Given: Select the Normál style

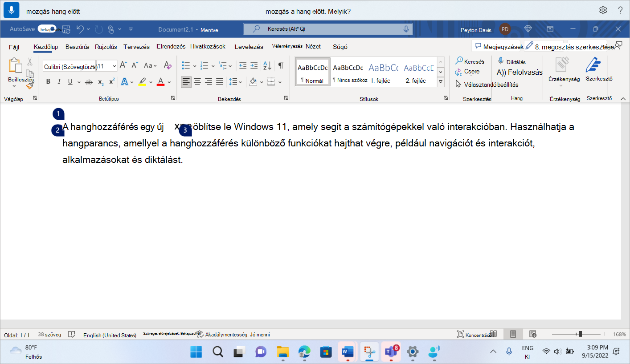Looking at the screenshot, I should tap(312, 72).
